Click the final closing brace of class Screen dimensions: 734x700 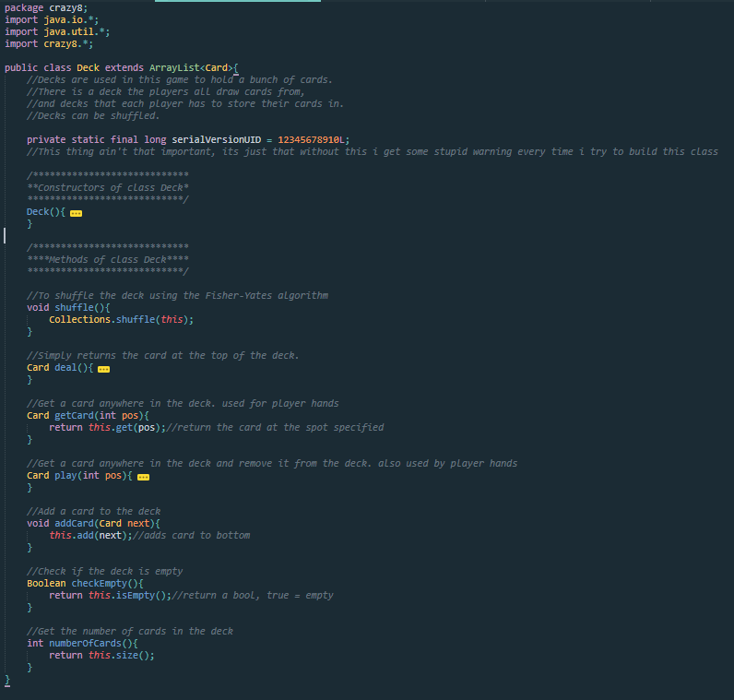[7, 679]
